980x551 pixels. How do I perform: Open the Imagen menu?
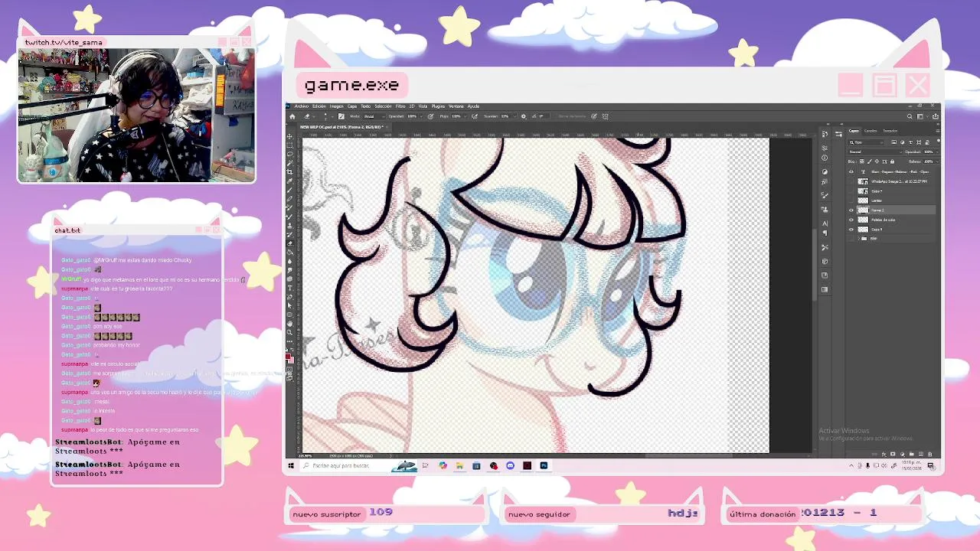[x=335, y=106]
